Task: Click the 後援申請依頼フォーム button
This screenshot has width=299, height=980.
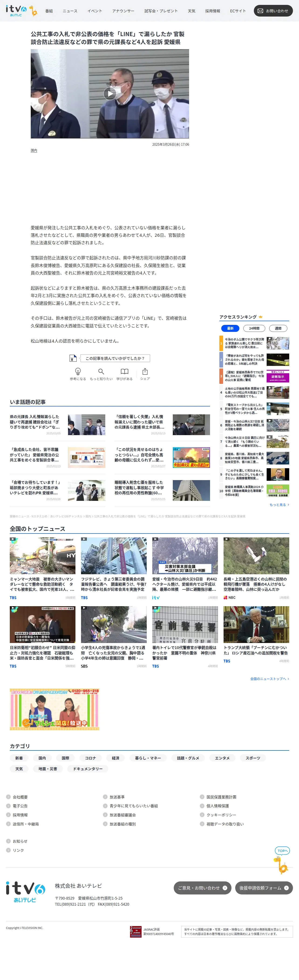Action: click(x=264, y=888)
